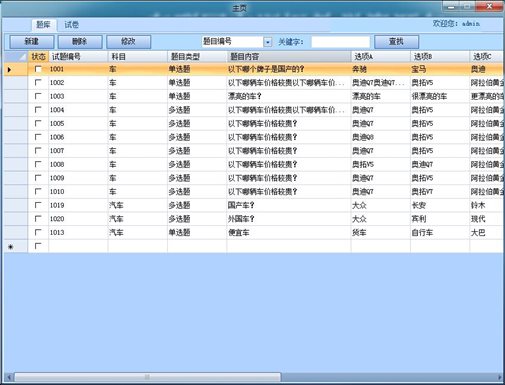The width and height of the screenshot is (505, 385).
Task: Enable the checkbox for row 1019
Action: [38, 205]
